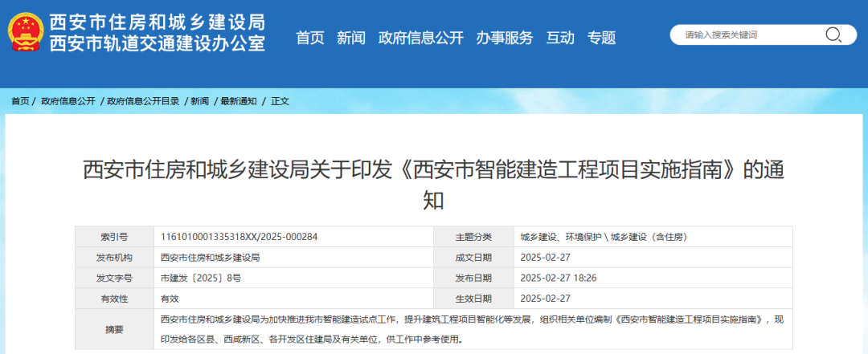Click the 主题分类 label cell
The image size is (868, 354).
474,237
